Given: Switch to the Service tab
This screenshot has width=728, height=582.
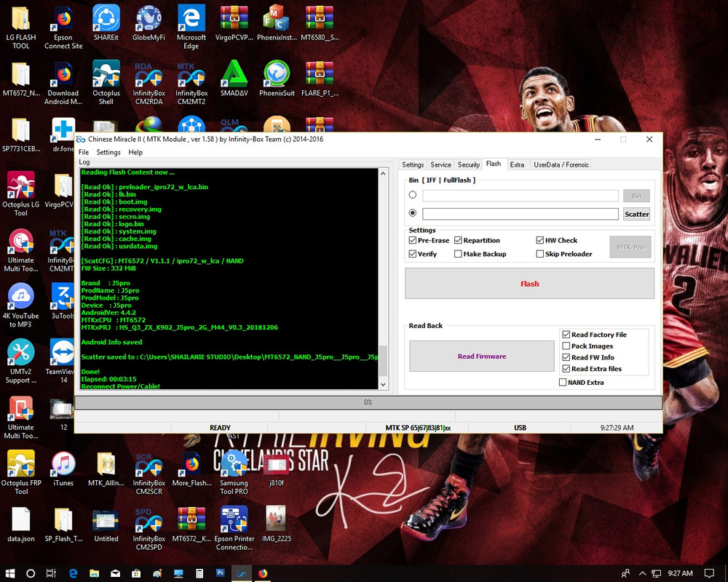Looking at the screenshot, I should click(440, 164).
